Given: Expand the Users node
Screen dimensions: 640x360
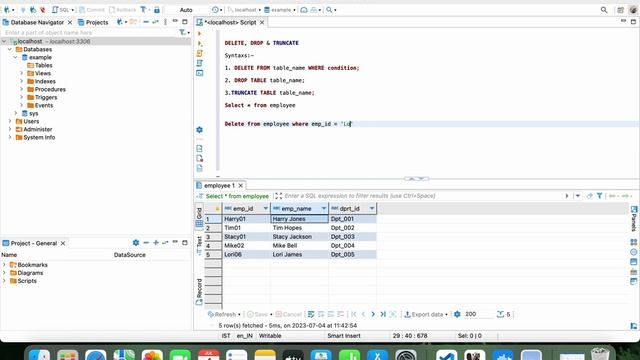Looking at the screenshot, I should (x=10, y=121).
